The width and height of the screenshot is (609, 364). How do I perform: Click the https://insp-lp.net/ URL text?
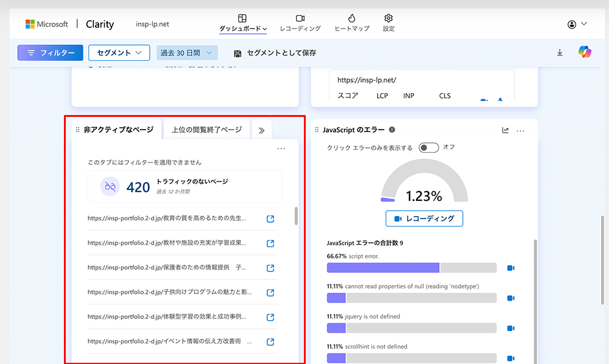367,80
